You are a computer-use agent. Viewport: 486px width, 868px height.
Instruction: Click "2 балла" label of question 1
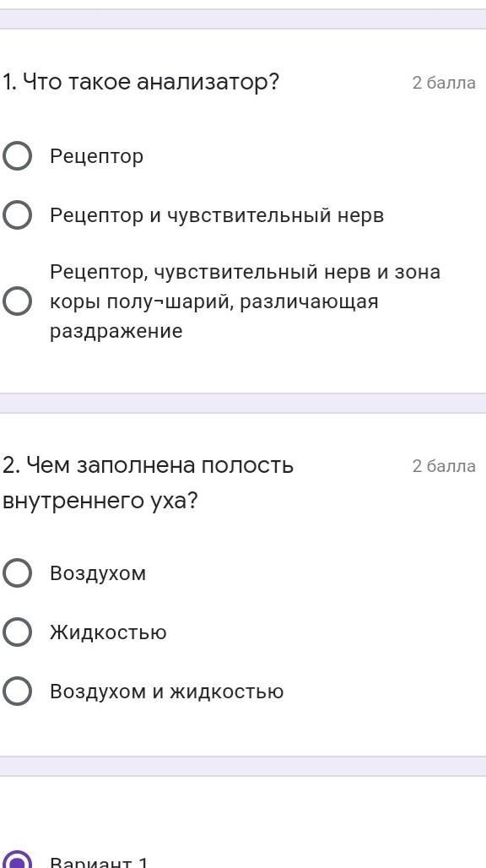pyautogui.click(x=444, y=83)
